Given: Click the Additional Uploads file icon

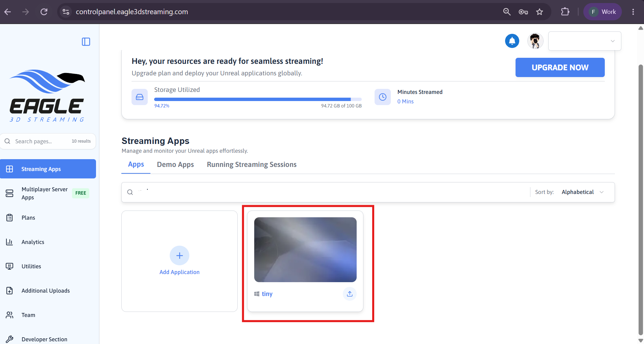Looking at the screenshot, I should 9,291.
